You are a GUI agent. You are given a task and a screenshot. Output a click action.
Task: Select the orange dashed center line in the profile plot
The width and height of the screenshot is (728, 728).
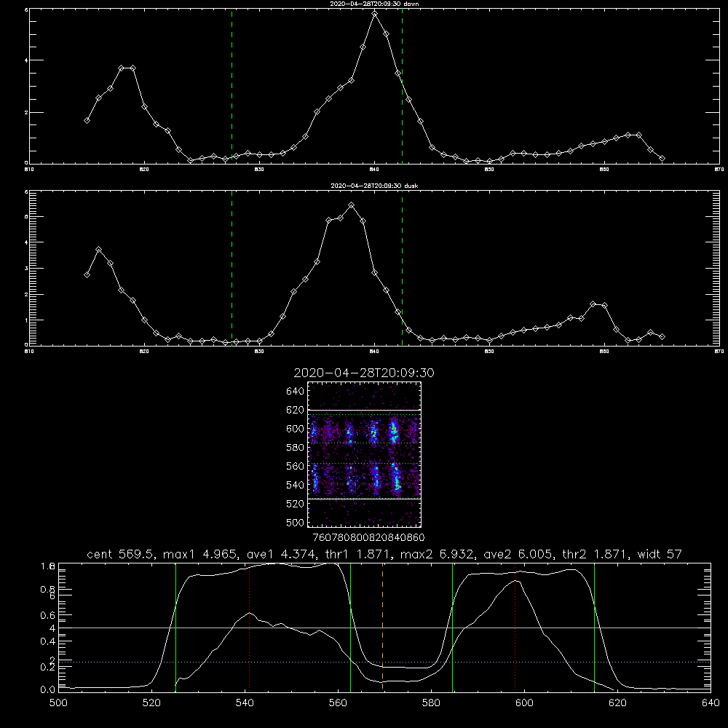383,628
